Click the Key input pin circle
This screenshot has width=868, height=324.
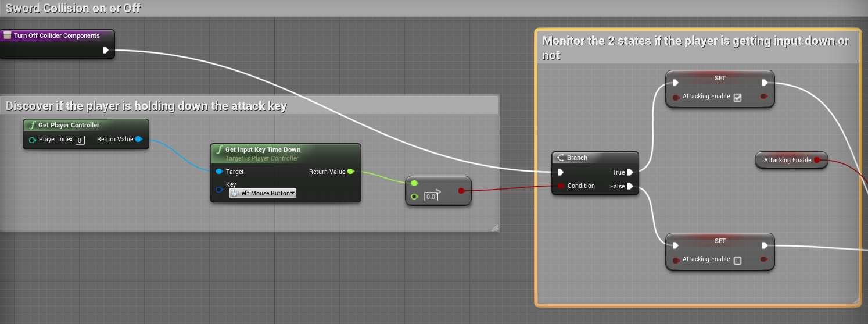tap(219, 189)
